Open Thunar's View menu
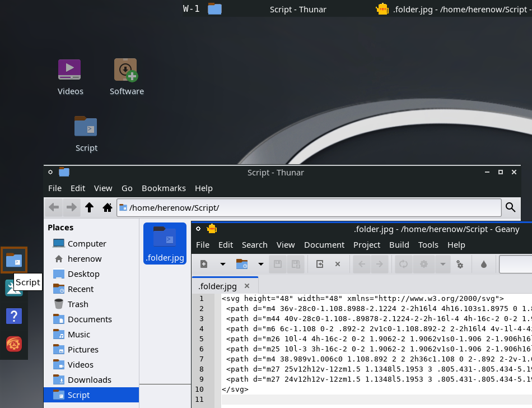 click(x=103, y=188)
